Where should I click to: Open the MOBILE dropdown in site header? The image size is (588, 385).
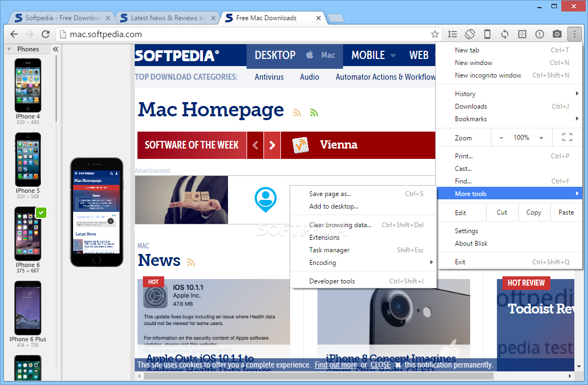[x=373, y=55]
